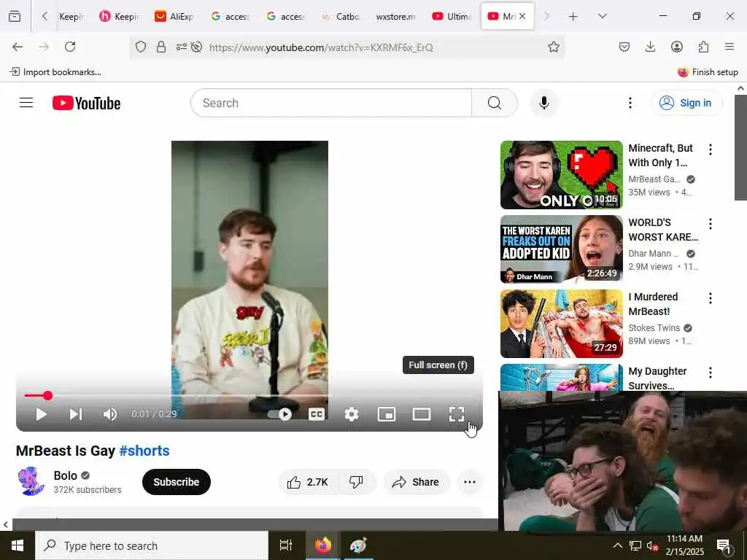Play the video with the play button
Image resolution: width=747 pixels, height=560 pixels.
[x=42, y=414]
